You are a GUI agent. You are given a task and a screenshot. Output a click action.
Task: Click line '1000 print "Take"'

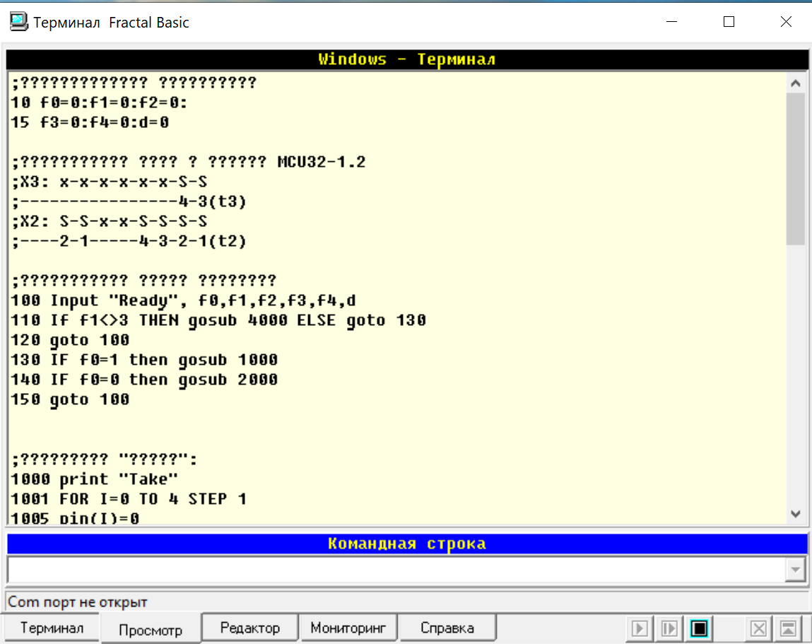pyautogui.click(x=94, y=479)
